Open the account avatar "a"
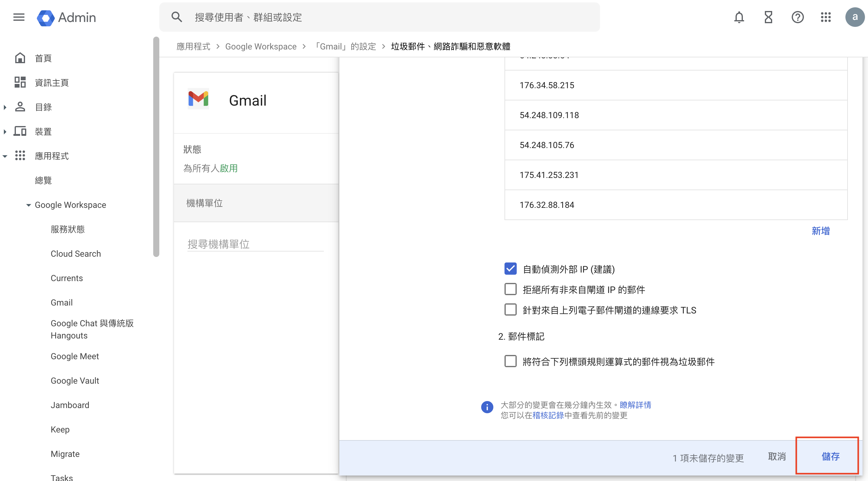 point(855,17)
